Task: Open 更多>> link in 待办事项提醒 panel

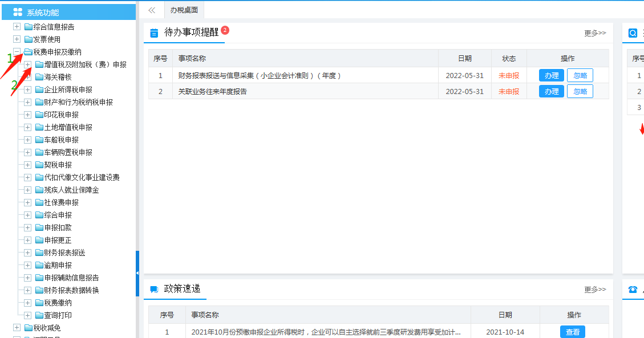Action: 595,33
